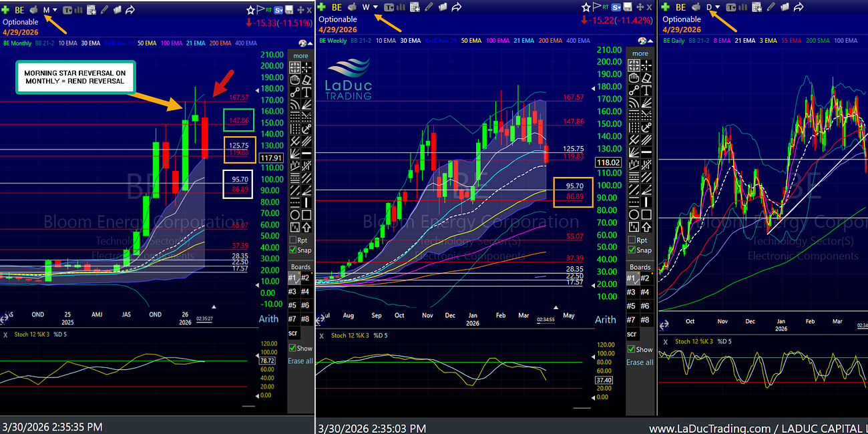Screen dimensions: 868x434
Task: Close the Stoch indicator pane on Monthly chart
Action: 5,335
